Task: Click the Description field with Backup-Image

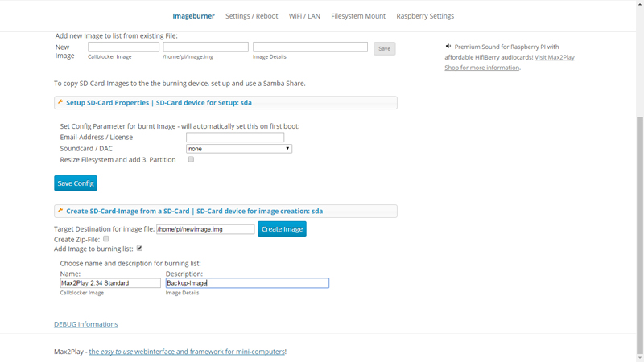Action: tap(247, 283)
